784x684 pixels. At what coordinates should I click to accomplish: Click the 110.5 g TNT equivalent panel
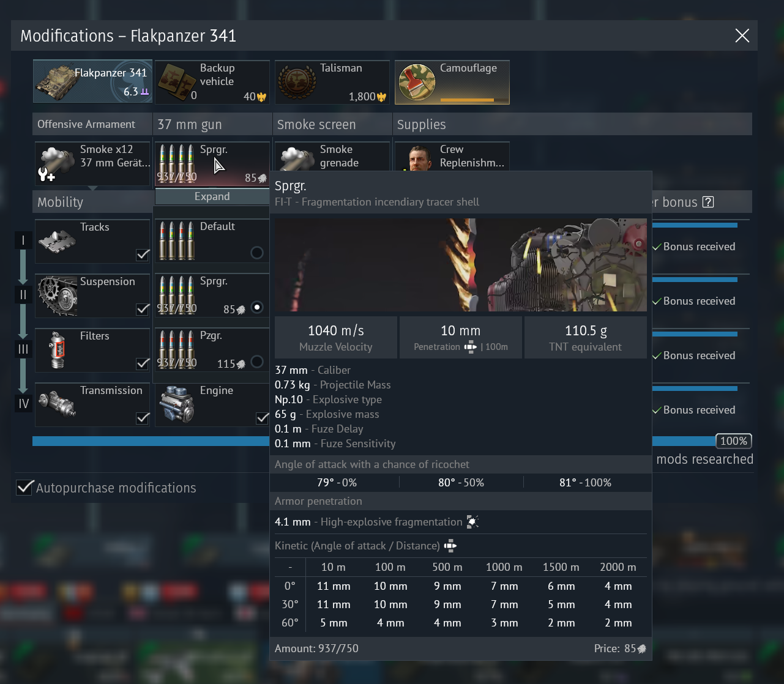586,338
